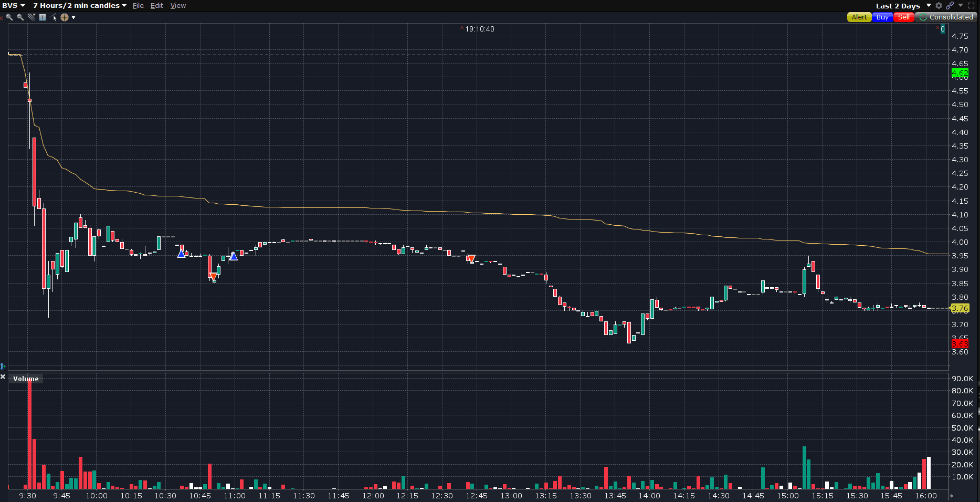Close the Volume sub-panel
The image size is (980, 502).
coord(3,376)
